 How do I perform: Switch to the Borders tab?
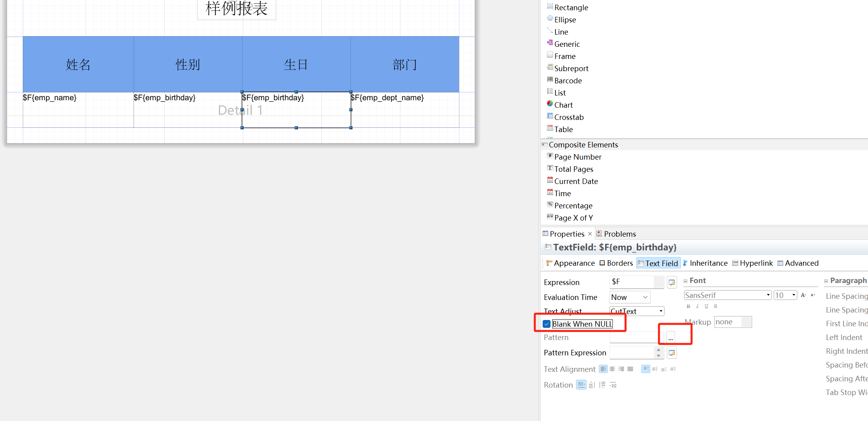coord(616,263)
